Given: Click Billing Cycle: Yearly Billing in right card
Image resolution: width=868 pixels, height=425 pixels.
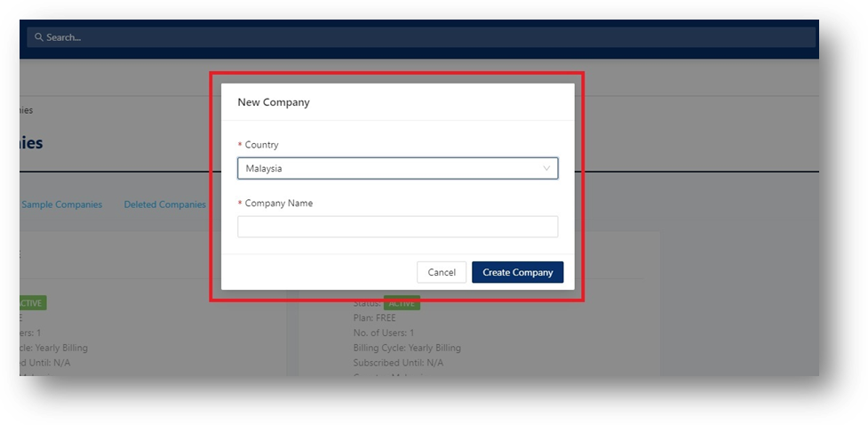Looking at the screenshot, I should pyautogui.click(x=407, y=348).
